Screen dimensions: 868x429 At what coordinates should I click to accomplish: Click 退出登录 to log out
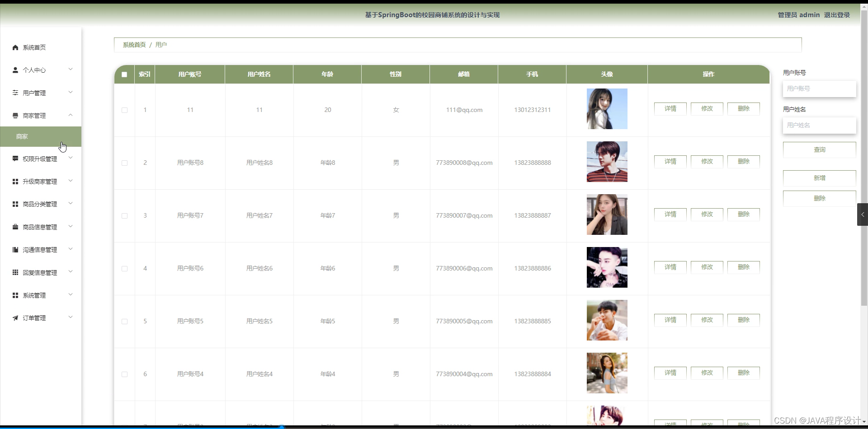[x=837, y=15]
